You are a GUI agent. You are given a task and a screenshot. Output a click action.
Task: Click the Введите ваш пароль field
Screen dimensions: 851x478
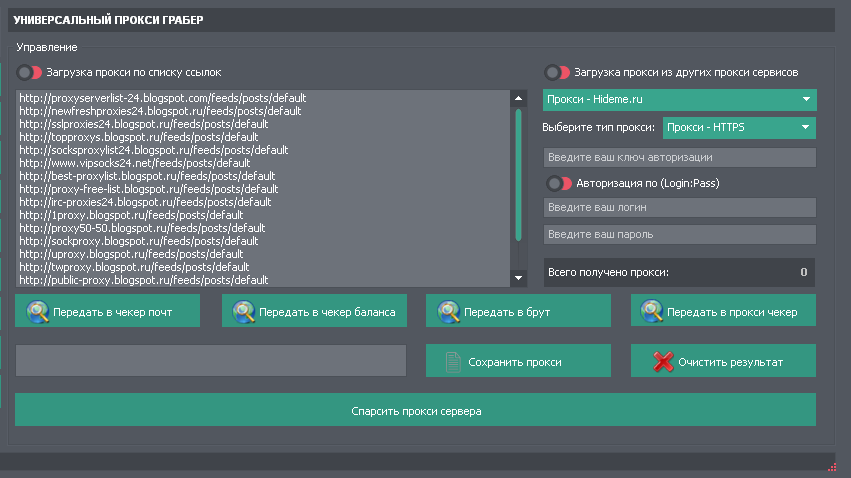[x=679, y=234]
